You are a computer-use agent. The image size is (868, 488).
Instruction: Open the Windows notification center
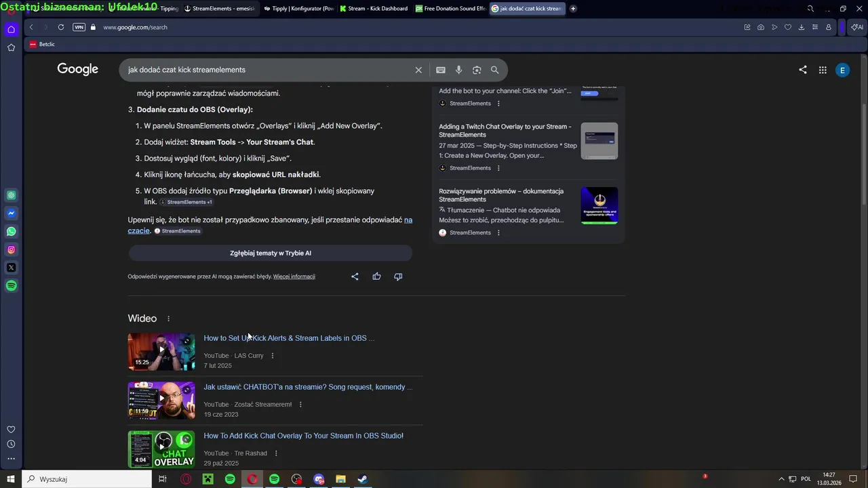tap(853, 479)
